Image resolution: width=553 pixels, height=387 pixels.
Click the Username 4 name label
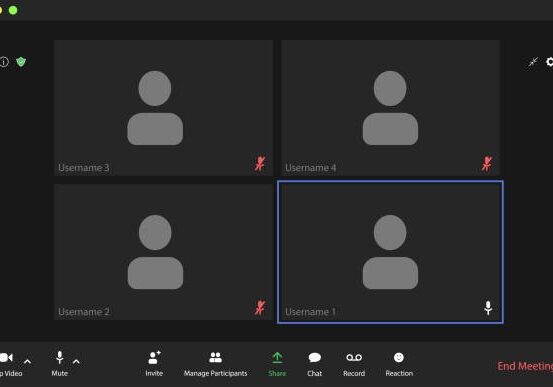pos(311,168)
